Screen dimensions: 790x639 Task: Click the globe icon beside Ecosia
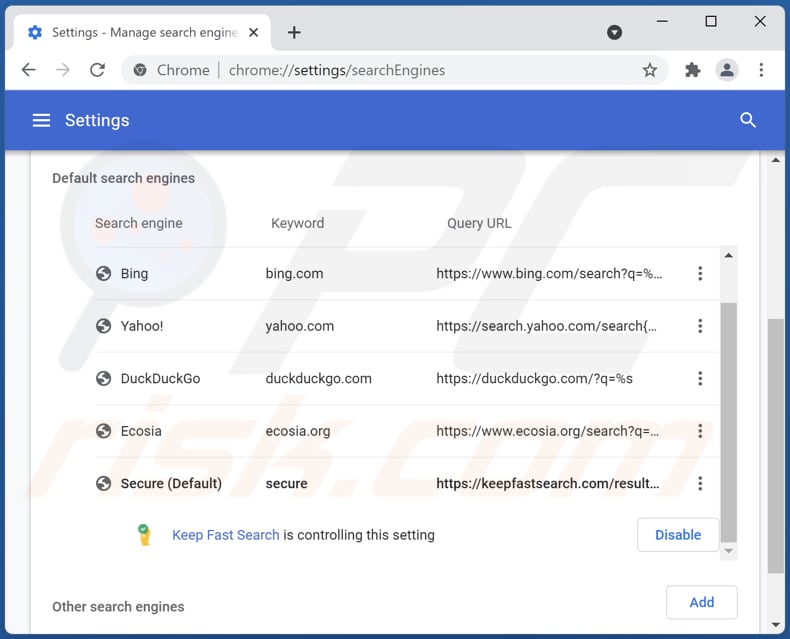(103, 431)
